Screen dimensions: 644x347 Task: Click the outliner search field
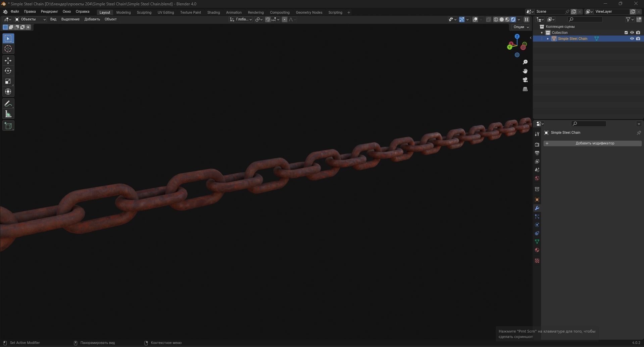pos(585,19)
